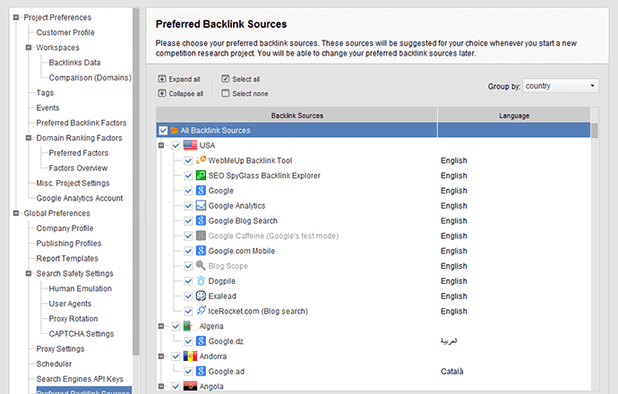Click the Google Blog Search icon
This screenshot has width=618, height=394.
click(x=201, y=220)
